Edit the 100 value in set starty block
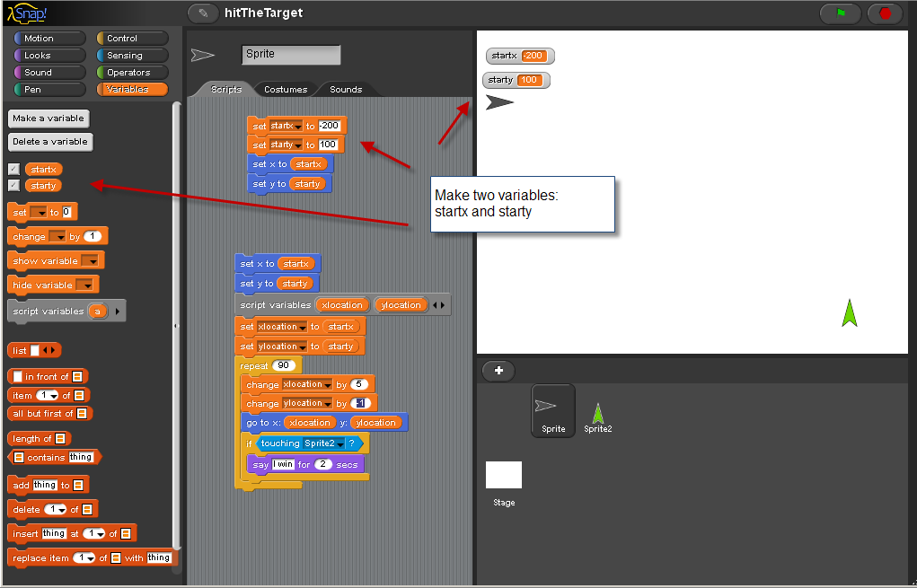Screen dimensions: 917x588 click(328, 145)
